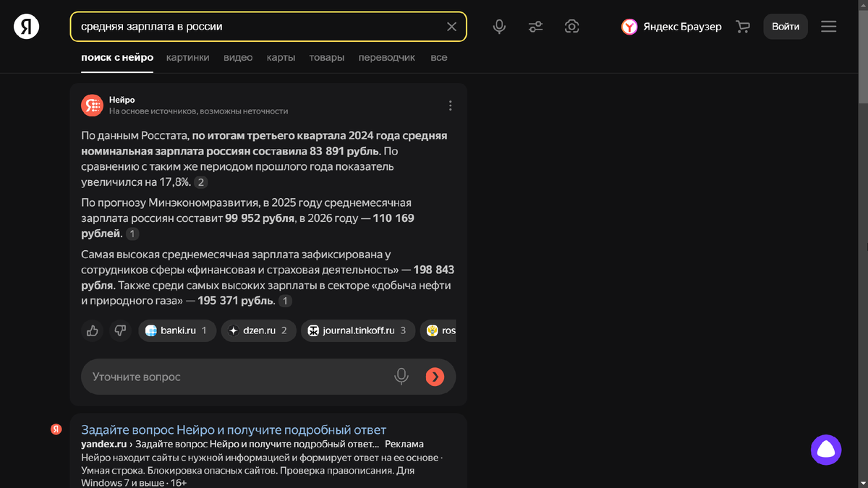Image resolution: width=868 pixels, height=488 pixels.
Task: Start voice search via header microphone
Action: tap(499, 27)
